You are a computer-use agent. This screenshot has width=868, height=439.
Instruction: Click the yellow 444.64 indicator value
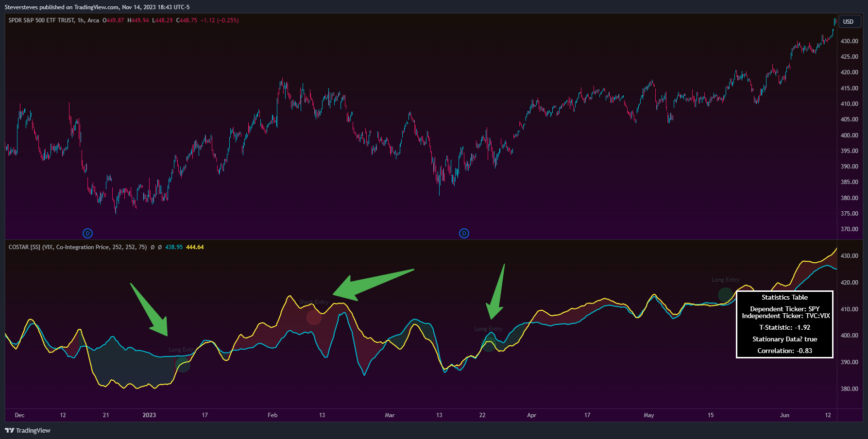click(195, 247)
